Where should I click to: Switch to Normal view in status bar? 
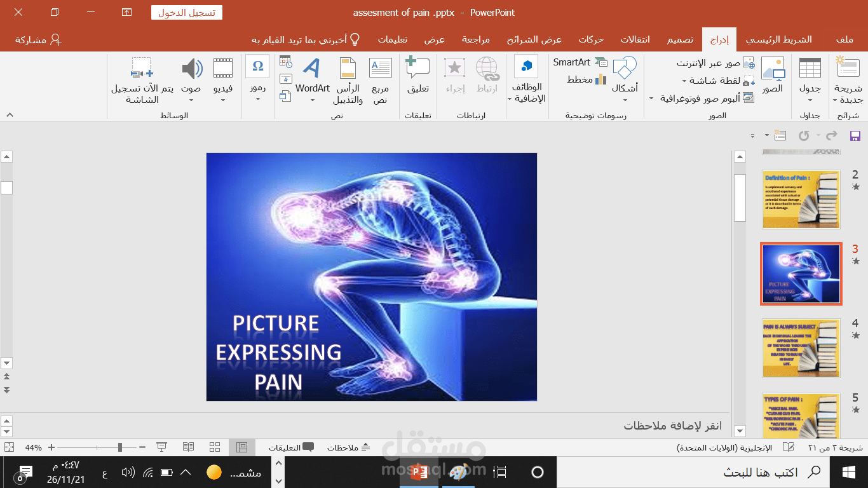click(x=241, y=447)
